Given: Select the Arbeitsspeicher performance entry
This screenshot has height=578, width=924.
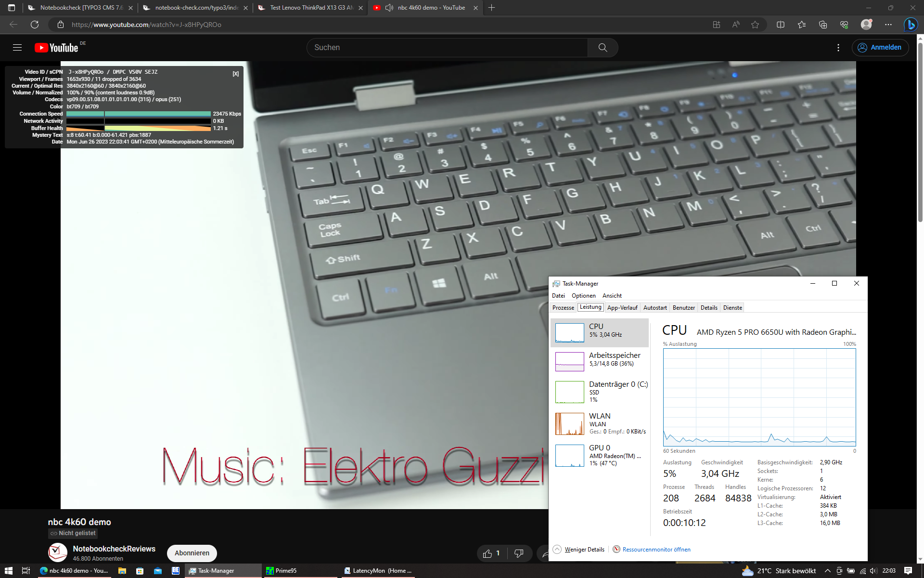Looking at the screenshot, I should [x=600, y=361].
